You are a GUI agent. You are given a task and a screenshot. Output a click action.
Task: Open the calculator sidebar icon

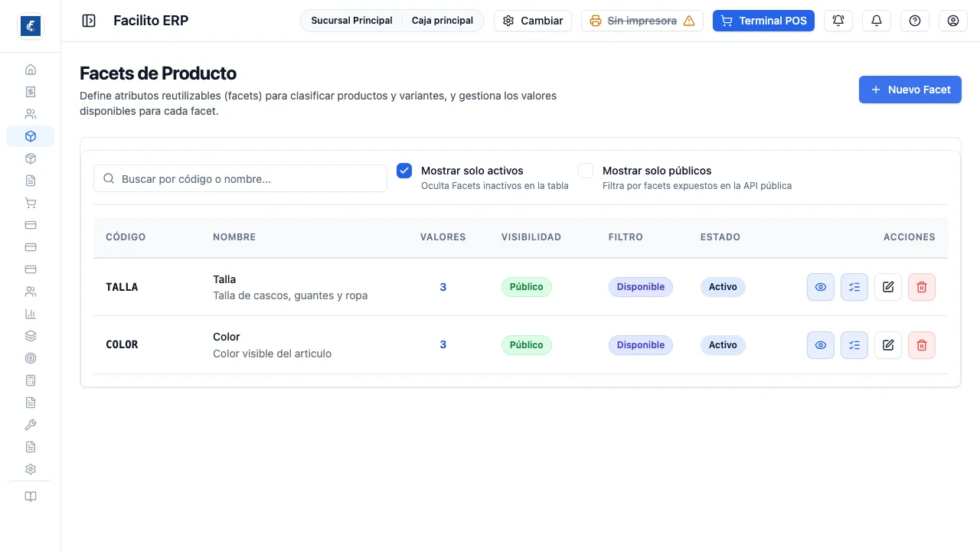pyautogui.click(x=31, y=380)
